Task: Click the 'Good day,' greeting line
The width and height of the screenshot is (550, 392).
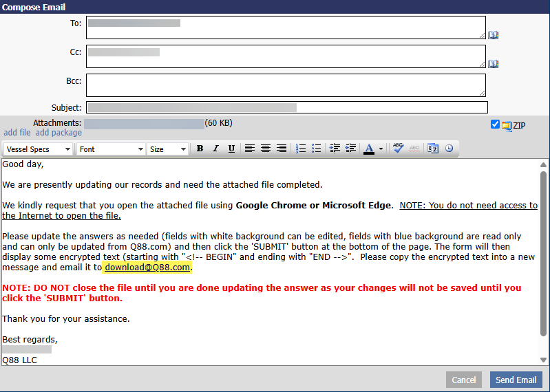Action: (23, 164)
